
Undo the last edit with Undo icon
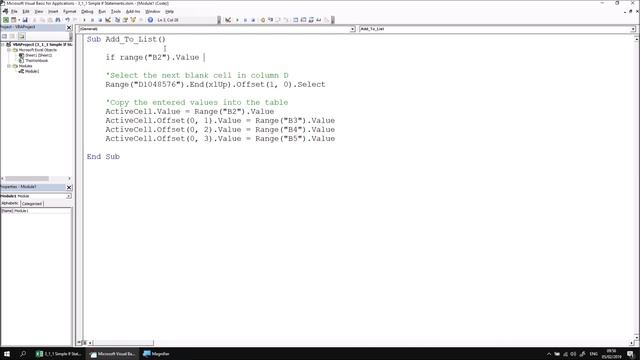pos(67,20)
